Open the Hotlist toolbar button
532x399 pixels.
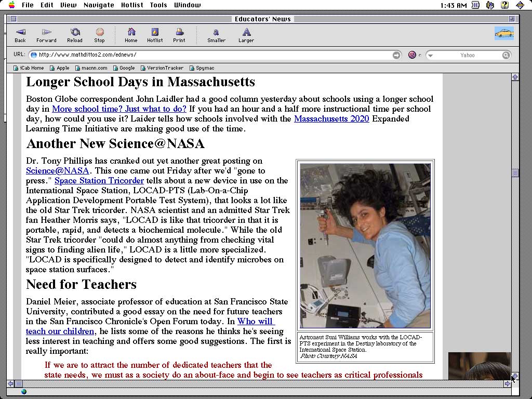coord(155,35)
